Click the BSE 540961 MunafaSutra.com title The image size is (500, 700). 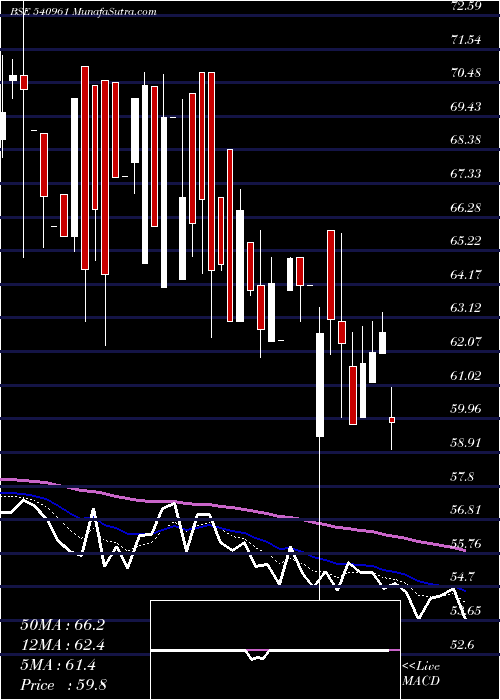pos(83,12)
